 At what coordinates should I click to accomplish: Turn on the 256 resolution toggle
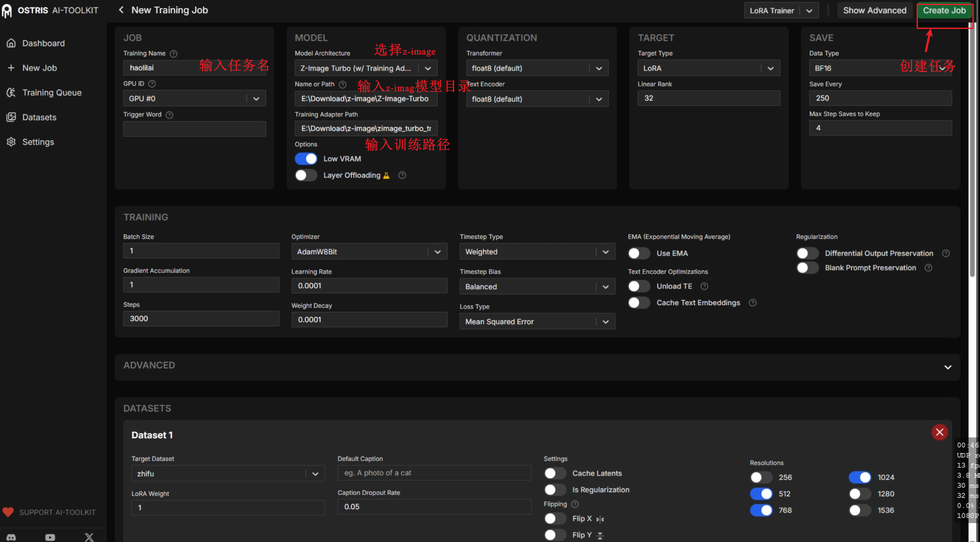click(760, 477)
